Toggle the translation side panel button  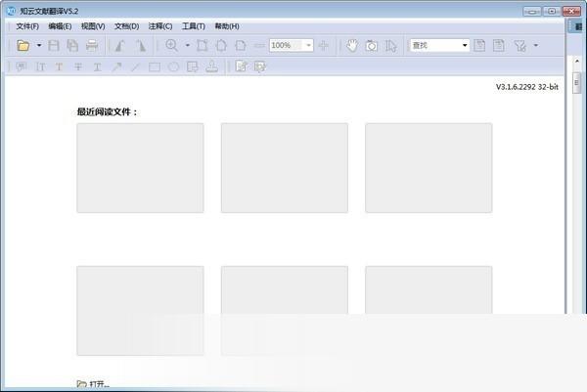(577, 27)
